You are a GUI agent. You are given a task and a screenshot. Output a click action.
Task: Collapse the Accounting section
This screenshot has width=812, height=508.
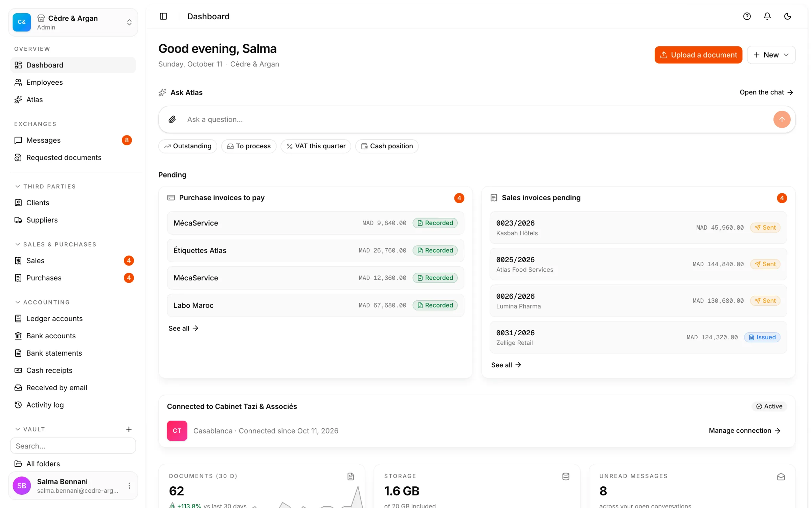tap(42, 302)
